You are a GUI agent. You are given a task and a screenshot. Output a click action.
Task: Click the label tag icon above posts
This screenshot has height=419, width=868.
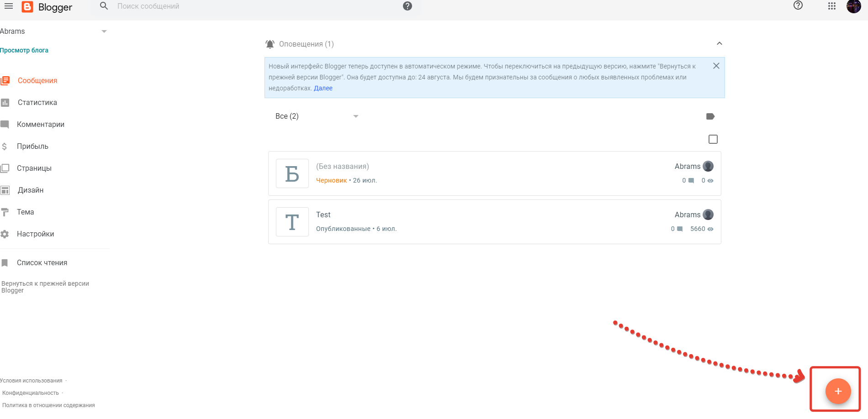pyautogui.click(x=710, y=116)
